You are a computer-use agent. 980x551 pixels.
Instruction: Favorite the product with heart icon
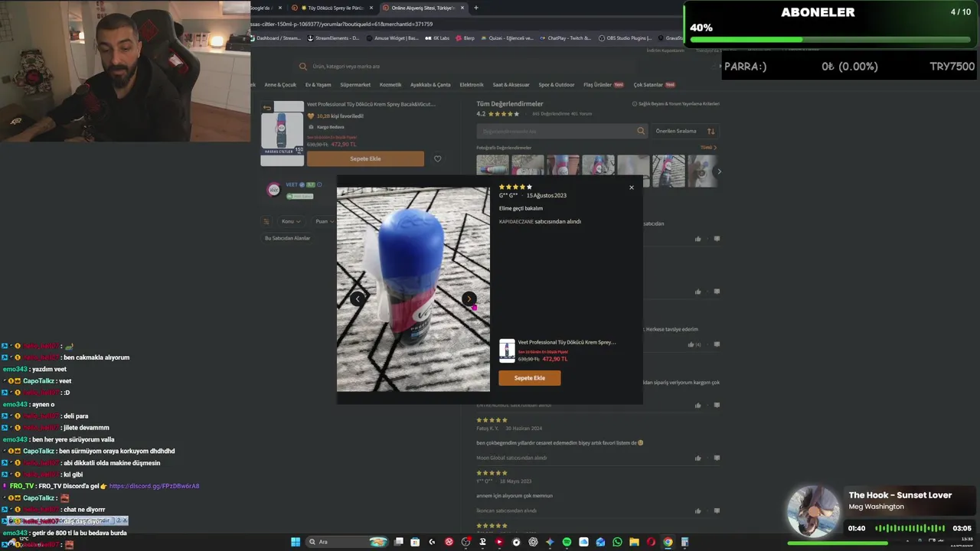(x=438, y=159)
